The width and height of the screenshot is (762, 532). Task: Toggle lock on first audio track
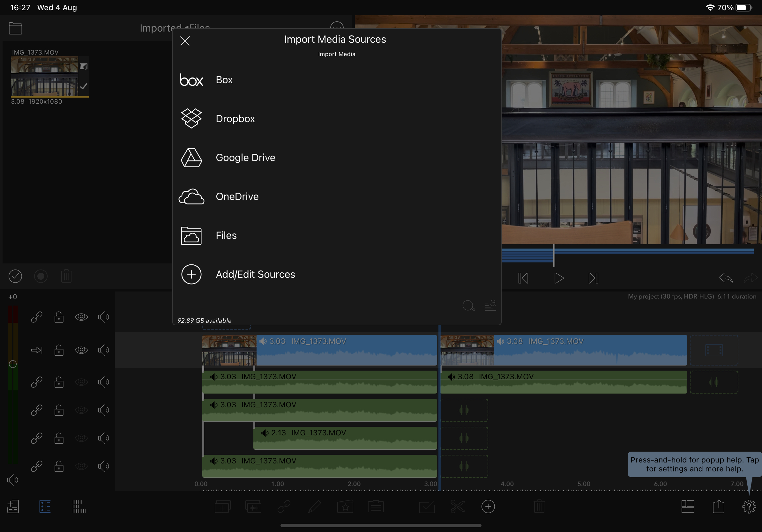[x=59, y=382]
